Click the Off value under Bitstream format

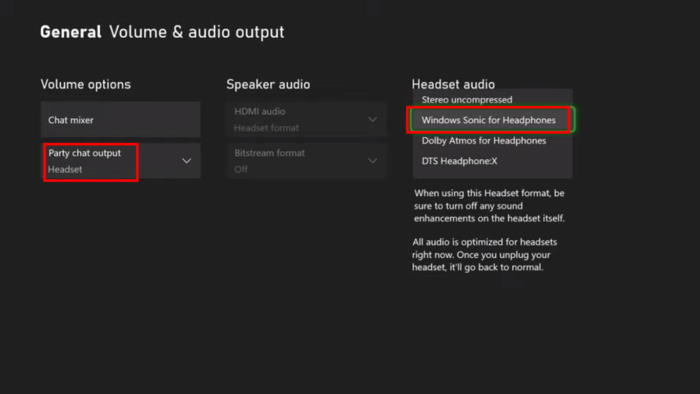point(241,170)
